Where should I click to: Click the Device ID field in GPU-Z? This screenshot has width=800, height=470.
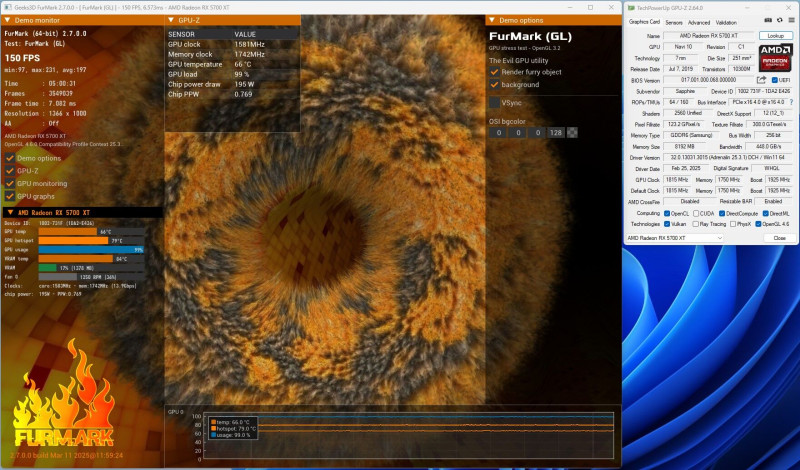pos(764,91)
